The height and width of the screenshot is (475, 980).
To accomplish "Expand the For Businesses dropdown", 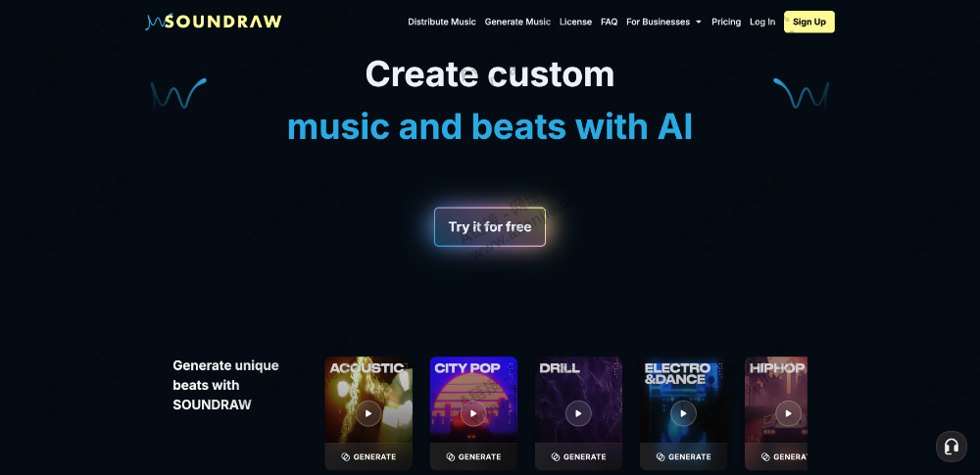I will (x=663, y=22).
